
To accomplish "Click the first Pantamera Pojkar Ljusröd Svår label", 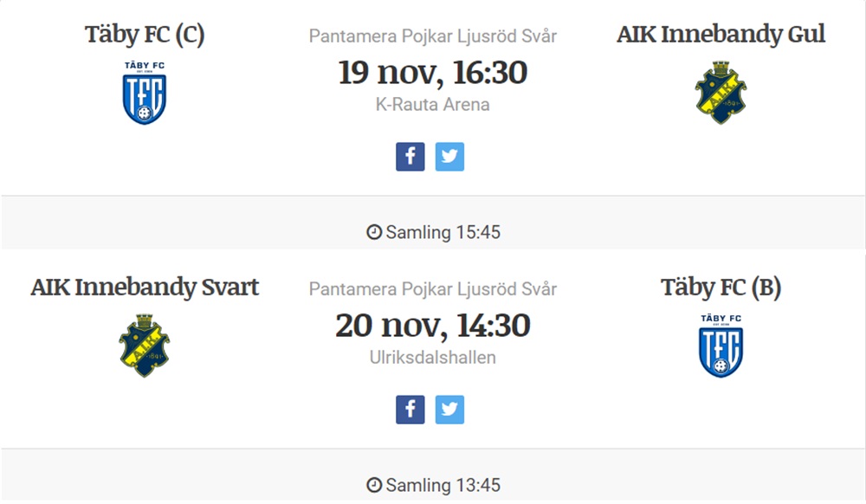I will [x=433, y=36].
